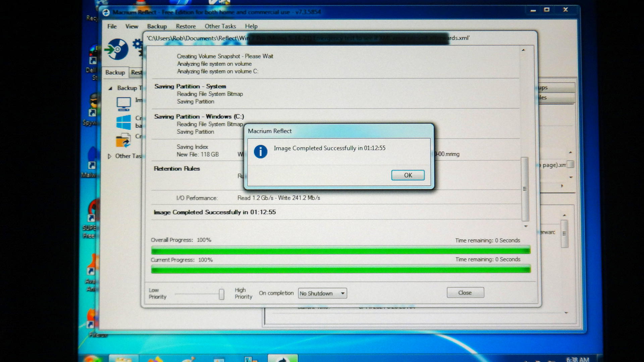
Task: Click OK in the Macrium Reflect dialog
Action: [408, 175]
